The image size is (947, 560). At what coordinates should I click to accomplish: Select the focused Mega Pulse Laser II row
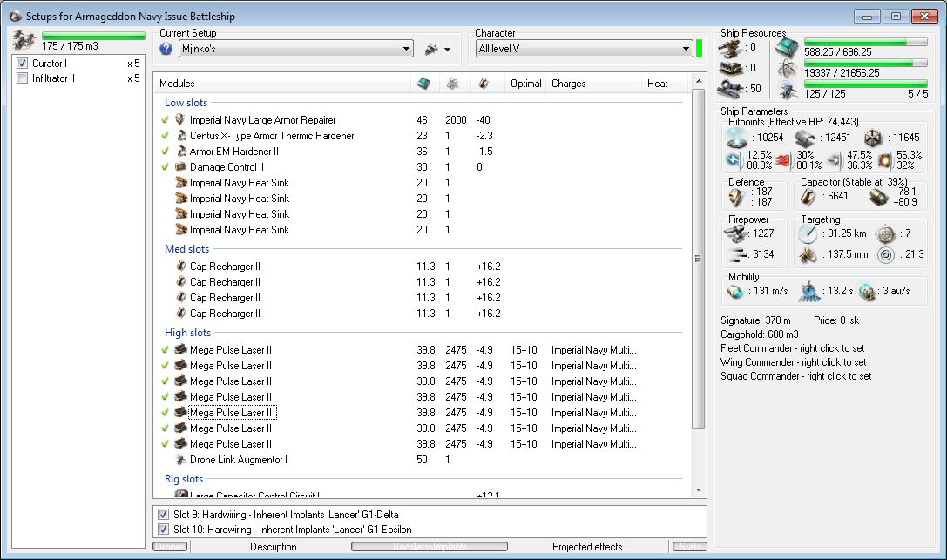(420, 413)
